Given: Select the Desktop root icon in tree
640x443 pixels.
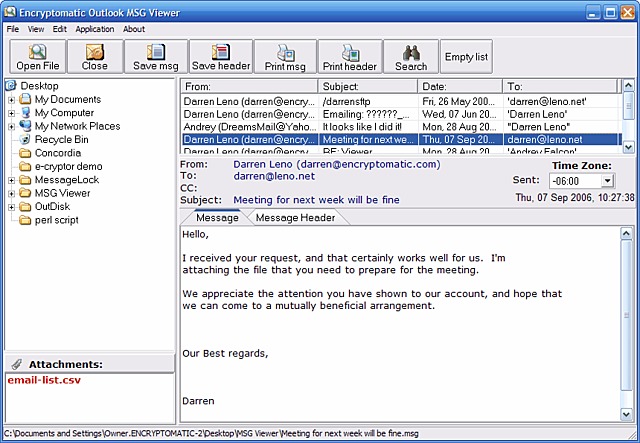Looking at the screenshot, I should [x=11, y=85].
